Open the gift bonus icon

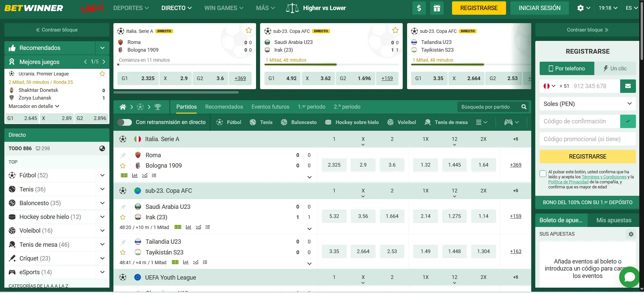tap(437, 8)
